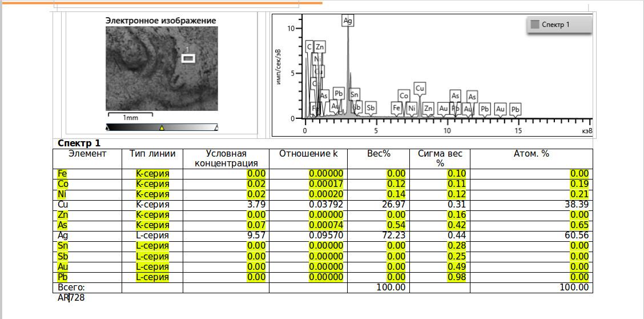Click the Спектр 1 legend entry
644x319 pixels.
point(560,25)
